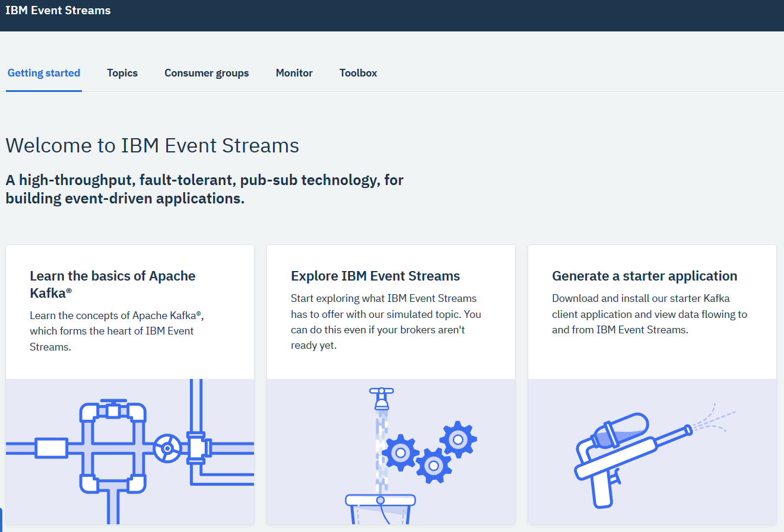This screenshot has height=532, width=784.
Task: Click the high-throughput, fault-tolerant subtitle text
Action: (205, 189)
